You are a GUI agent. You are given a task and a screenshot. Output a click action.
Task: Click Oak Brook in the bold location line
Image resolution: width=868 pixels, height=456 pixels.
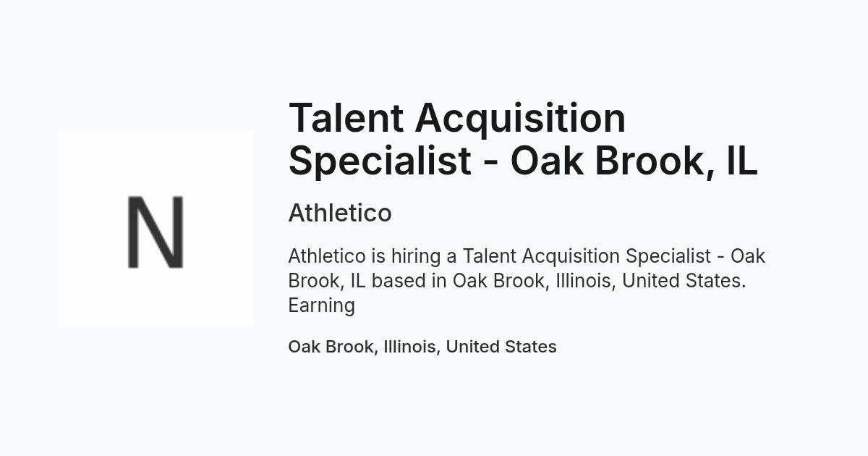pos(331,347)
